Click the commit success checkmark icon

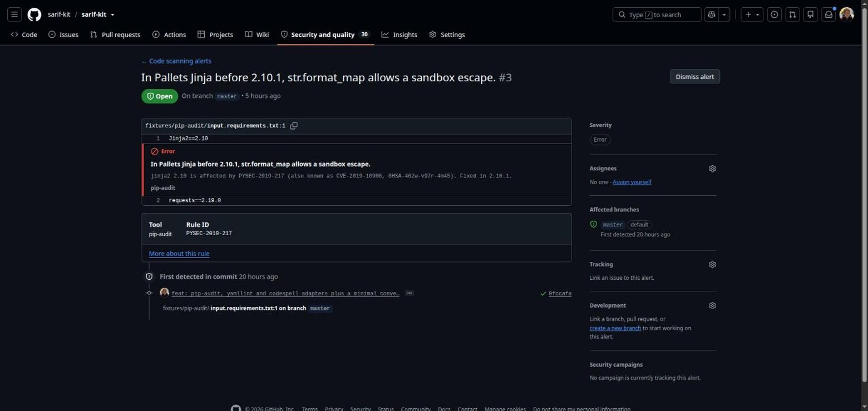point(543,293)
